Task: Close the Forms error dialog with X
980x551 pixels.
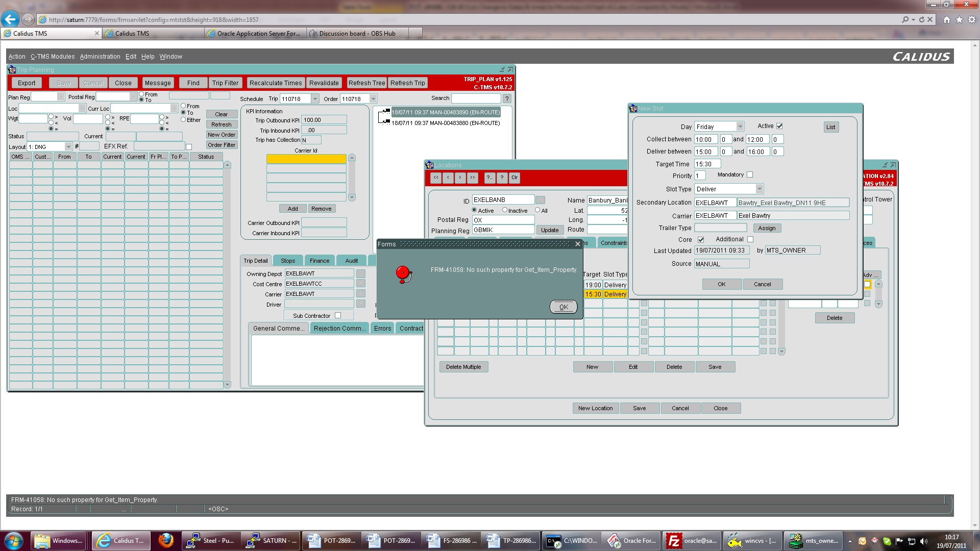Action: (578, 244)
